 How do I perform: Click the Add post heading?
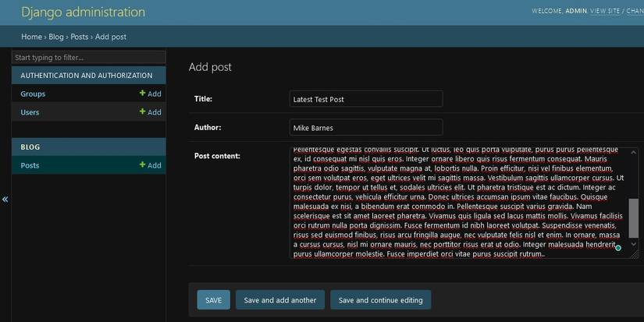pos(210,67)
